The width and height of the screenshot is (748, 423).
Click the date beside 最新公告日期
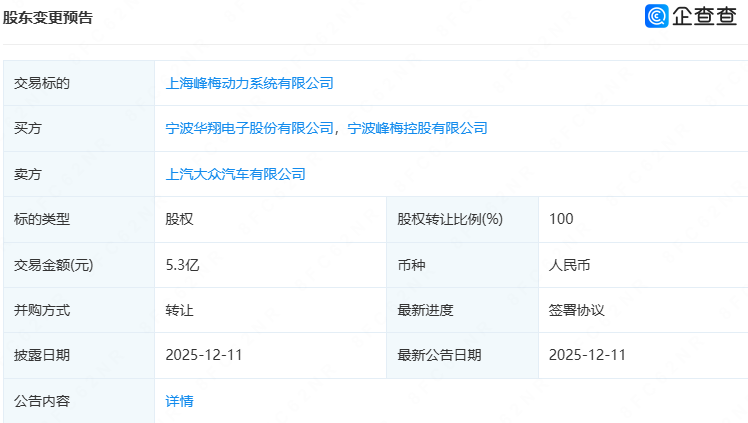[587, 355]
